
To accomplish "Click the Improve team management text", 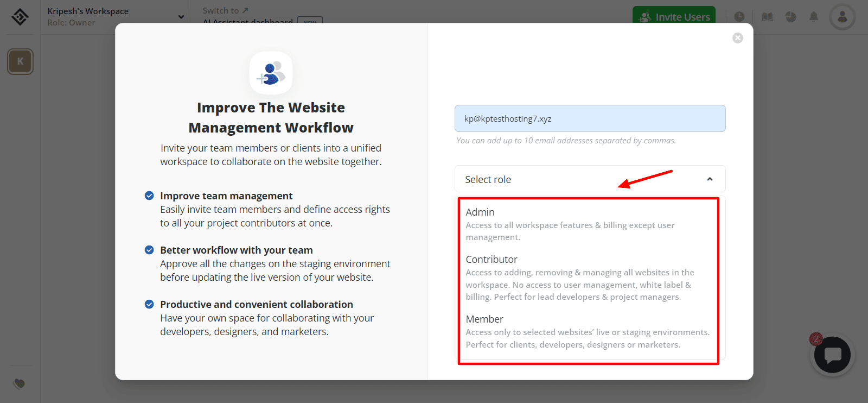I will tap(226, 196).
